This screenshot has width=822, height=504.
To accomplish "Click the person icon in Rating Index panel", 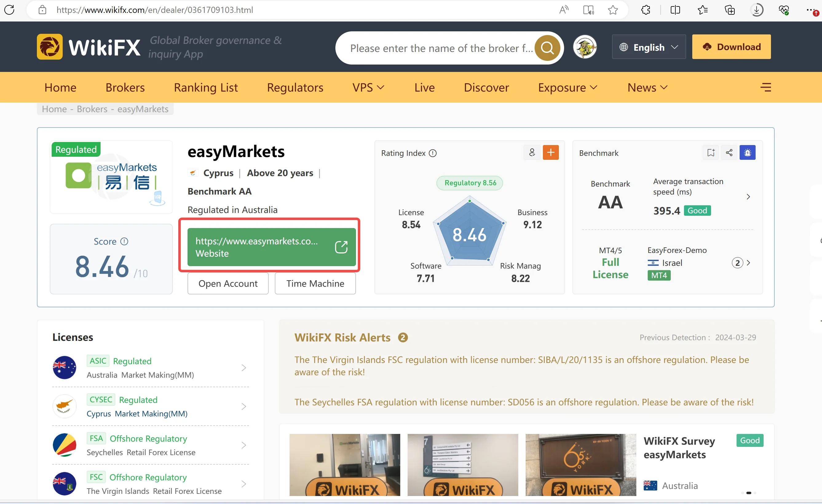I will (532, 152).
